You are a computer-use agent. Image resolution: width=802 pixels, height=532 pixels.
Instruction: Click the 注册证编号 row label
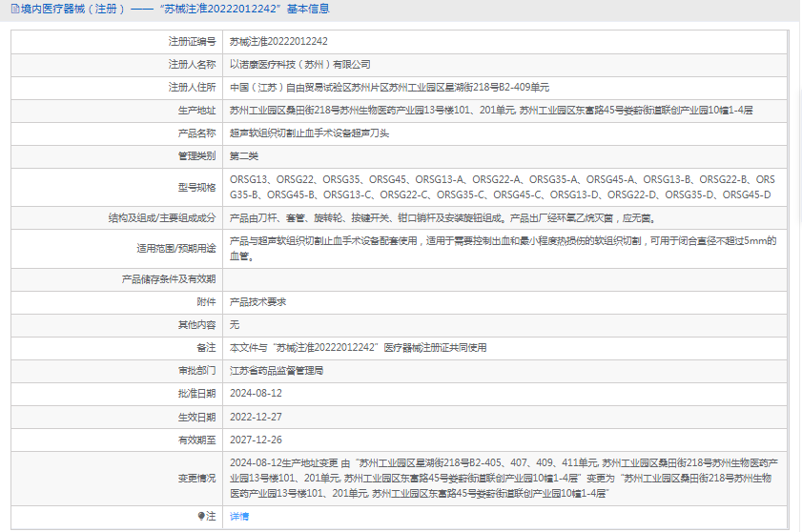193,41
